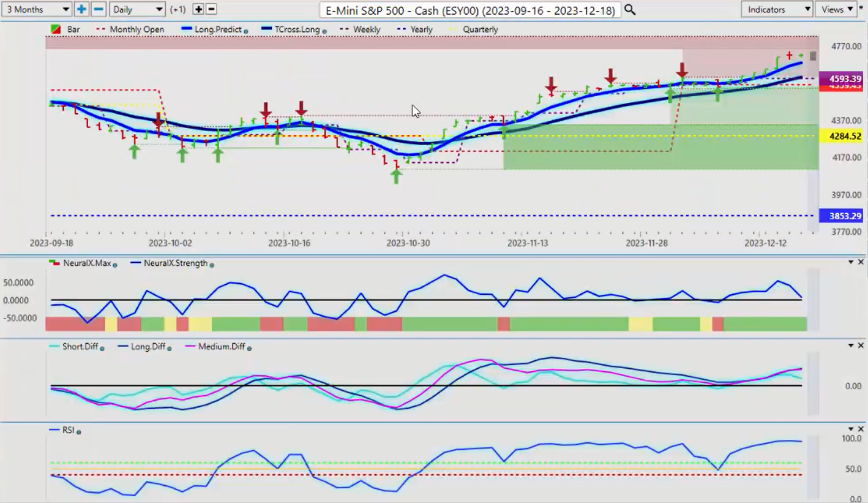Viewport: 868px width, 503px height.
Task: Open the Indicators dropdown
Action: click(x=777, y=9)
